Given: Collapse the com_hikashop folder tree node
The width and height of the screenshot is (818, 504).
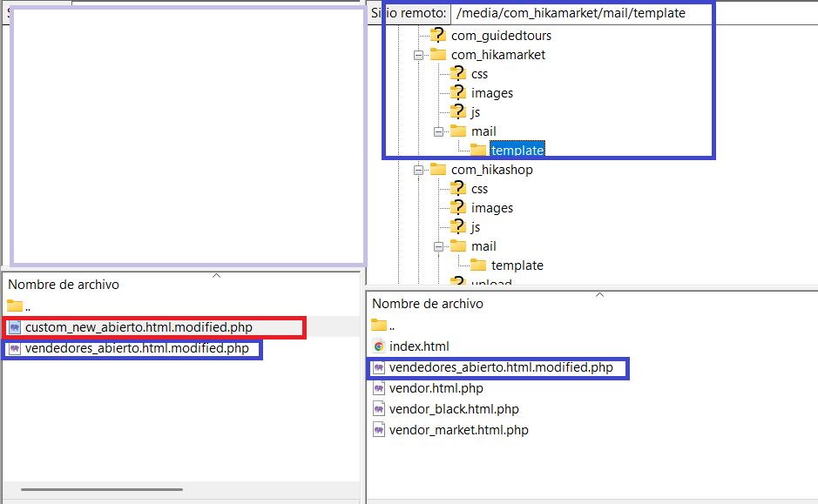Looking at the screenshot, I should (418, 170).
